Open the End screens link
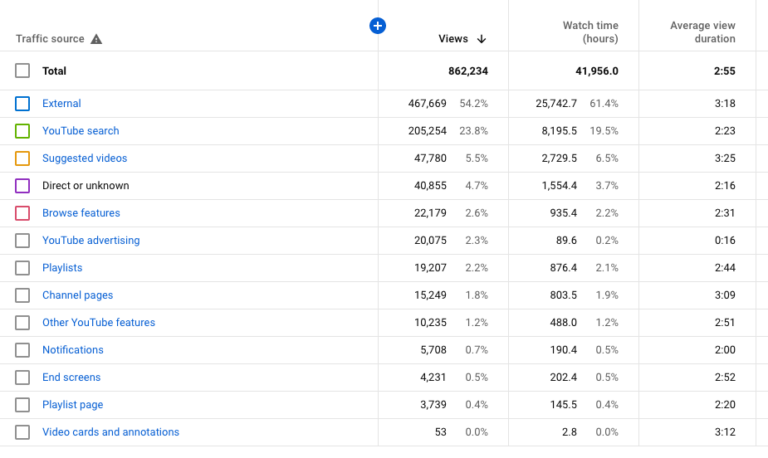 click(x=71, y=377)
